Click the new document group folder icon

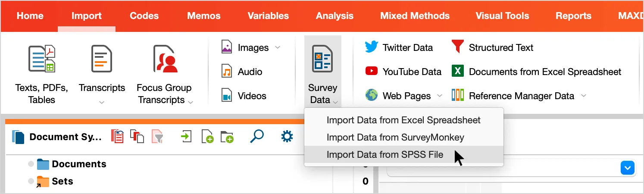(227, 137)
